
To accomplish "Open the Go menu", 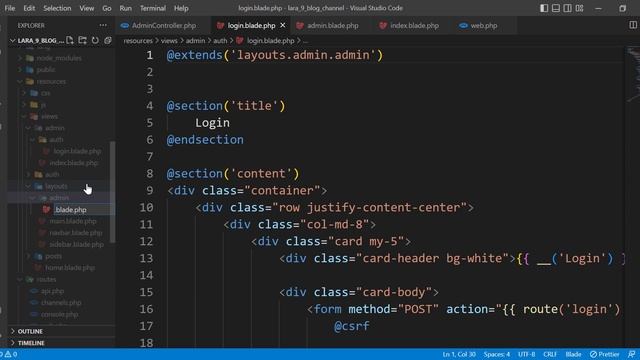I will coord(107,8).
